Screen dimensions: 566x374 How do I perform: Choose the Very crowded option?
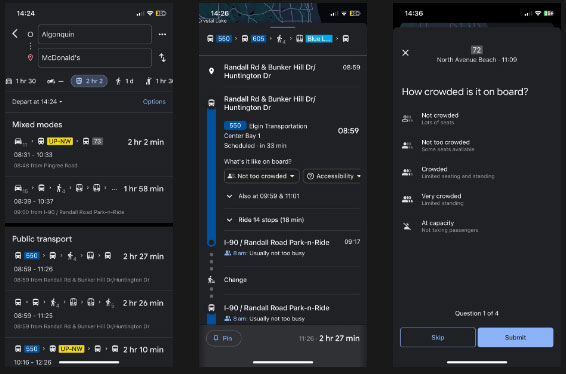click(x=476, y=199)
